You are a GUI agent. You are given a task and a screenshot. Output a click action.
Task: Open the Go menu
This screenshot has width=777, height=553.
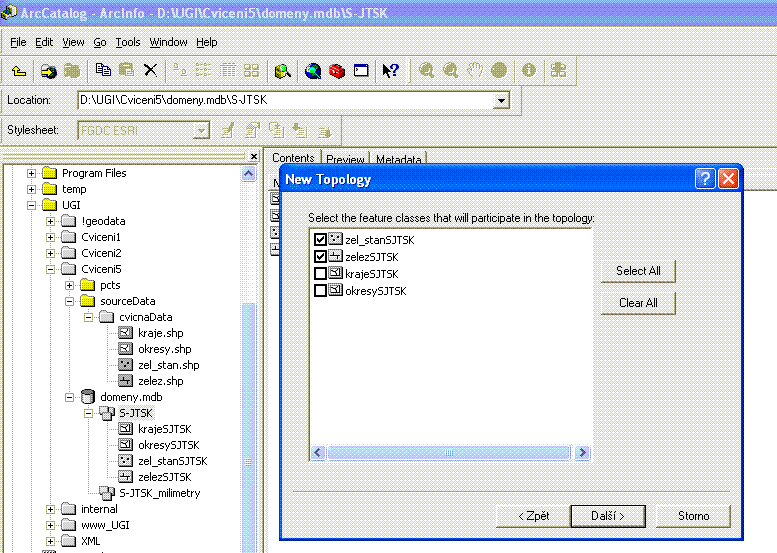point(100,43)
